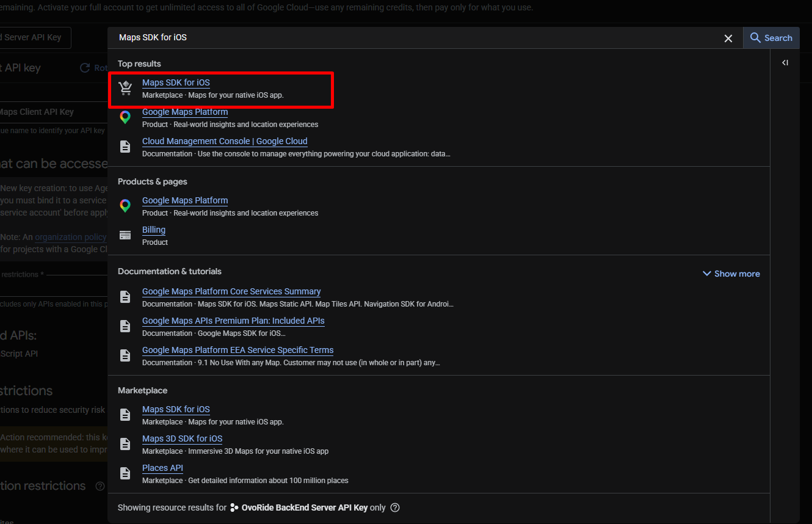Click the help icon after the resource results notice
The height and width of the screenshot is (524, 812).
click(x=395, y=508)
